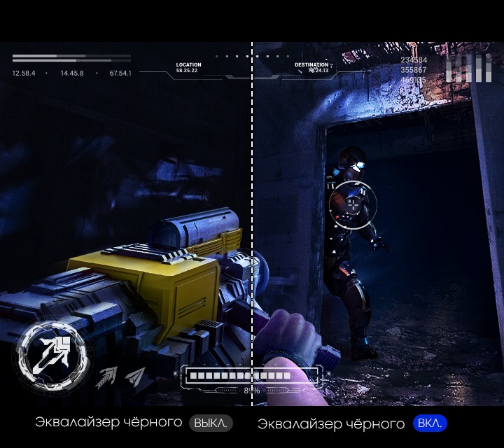Select the LOCATION HUD readout
This screenshot has width=504, height=448.
click(188, 67)
